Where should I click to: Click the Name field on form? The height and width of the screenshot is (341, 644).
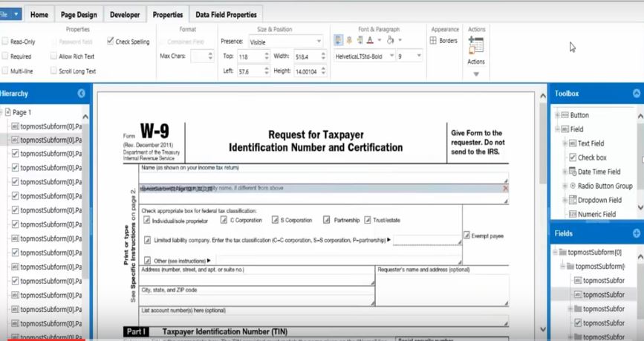click(324, 177)
